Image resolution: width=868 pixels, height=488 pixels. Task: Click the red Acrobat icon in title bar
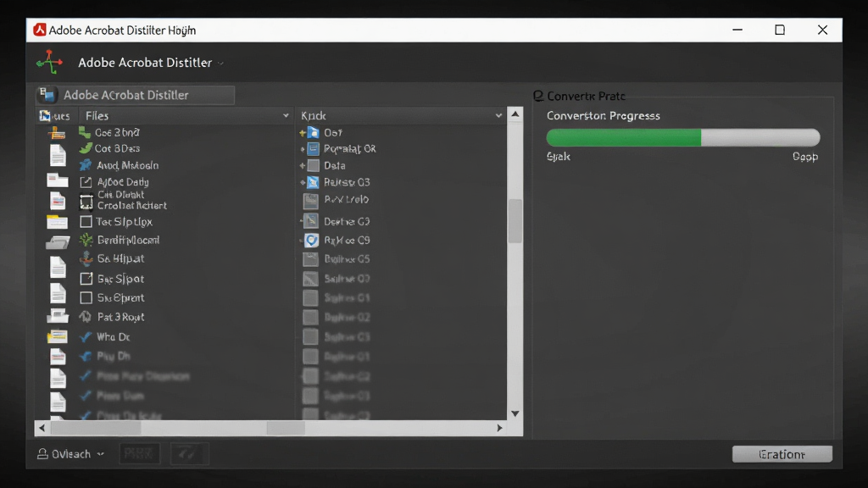(x=39, y=30)
